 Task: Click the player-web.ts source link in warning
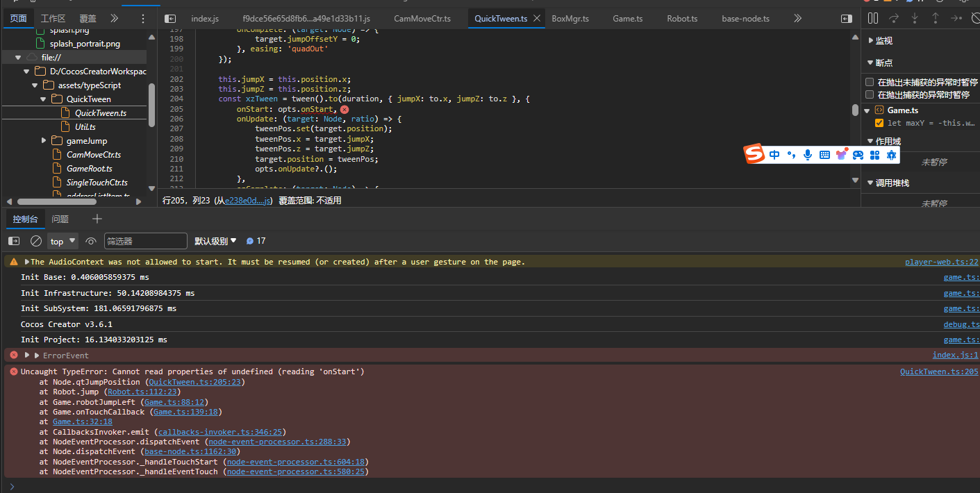pos(940,262)
